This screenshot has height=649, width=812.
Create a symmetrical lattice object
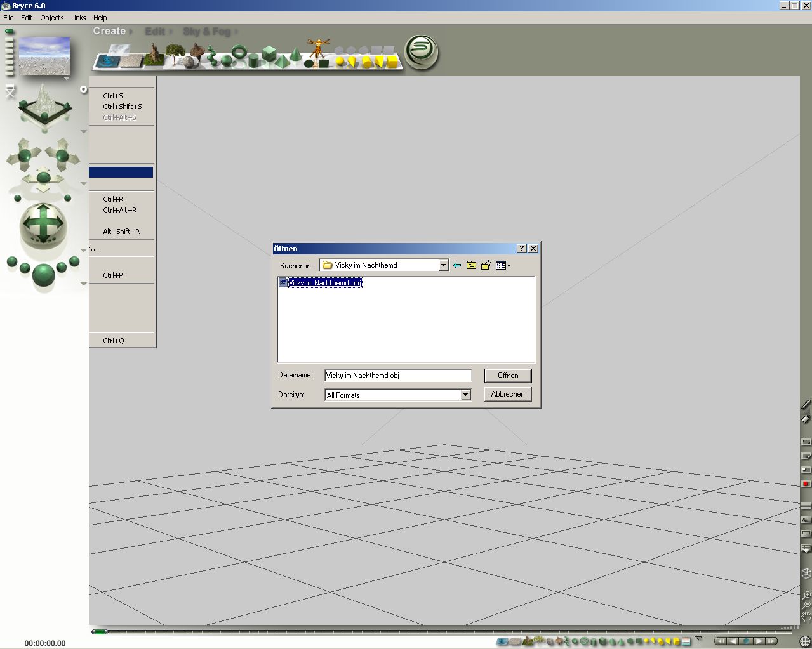coord(197,51)
